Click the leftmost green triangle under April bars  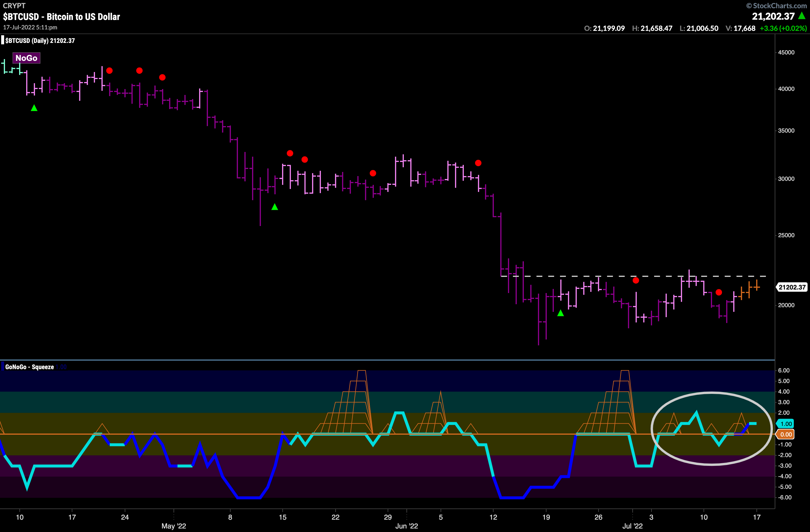34,108
